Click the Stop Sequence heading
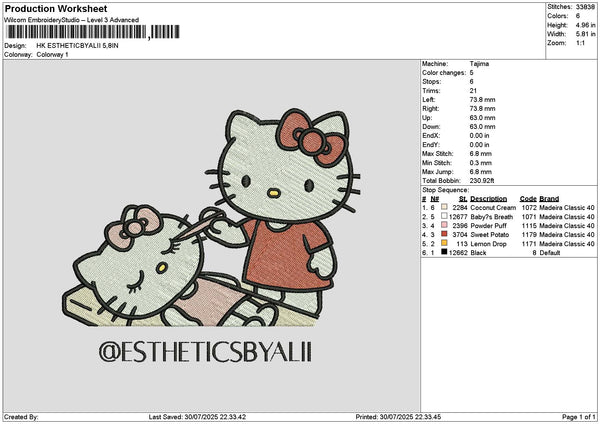 point(445,190)
